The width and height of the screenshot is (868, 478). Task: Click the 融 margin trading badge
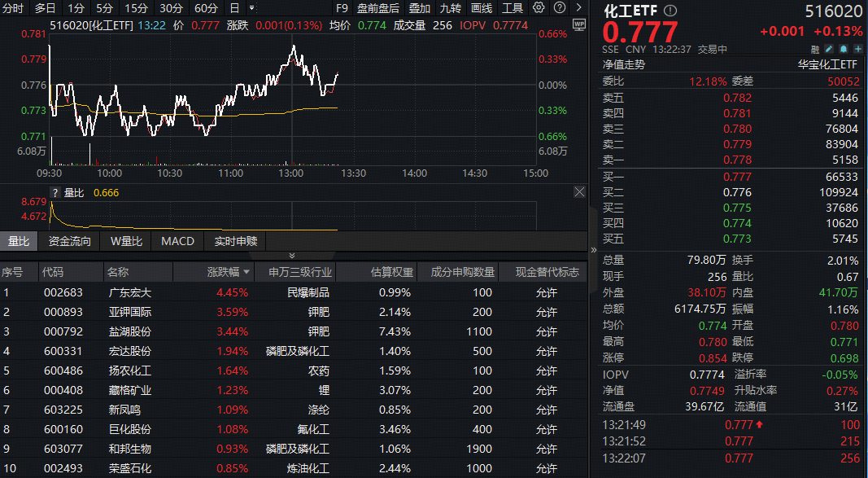click(816, 49)
